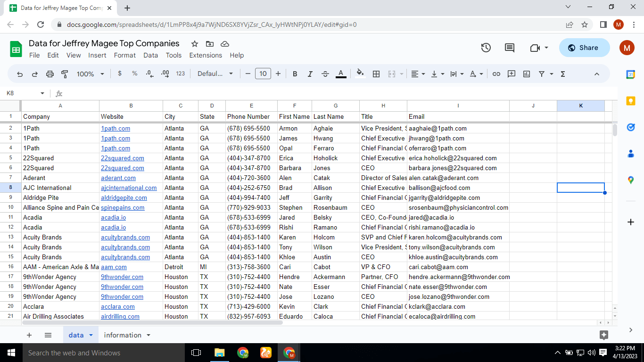Format as currency icon
This screenshot has height=362, width=644.
tap(120, 74)
